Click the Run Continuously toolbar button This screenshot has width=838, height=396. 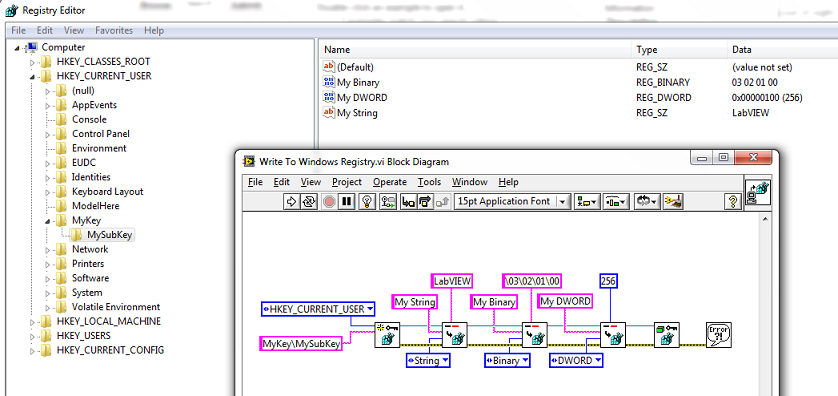coord(308,201)
